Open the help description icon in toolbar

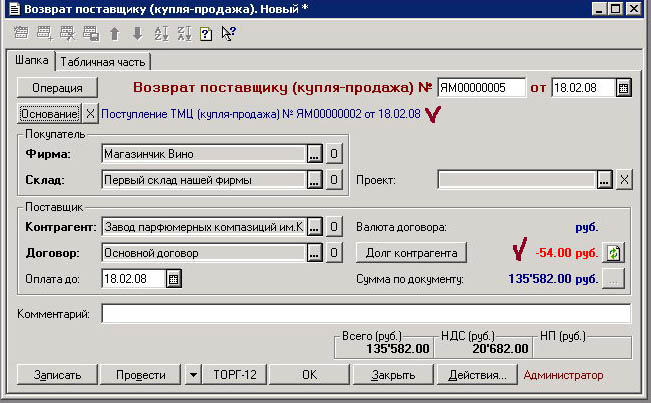coord(206,33)
